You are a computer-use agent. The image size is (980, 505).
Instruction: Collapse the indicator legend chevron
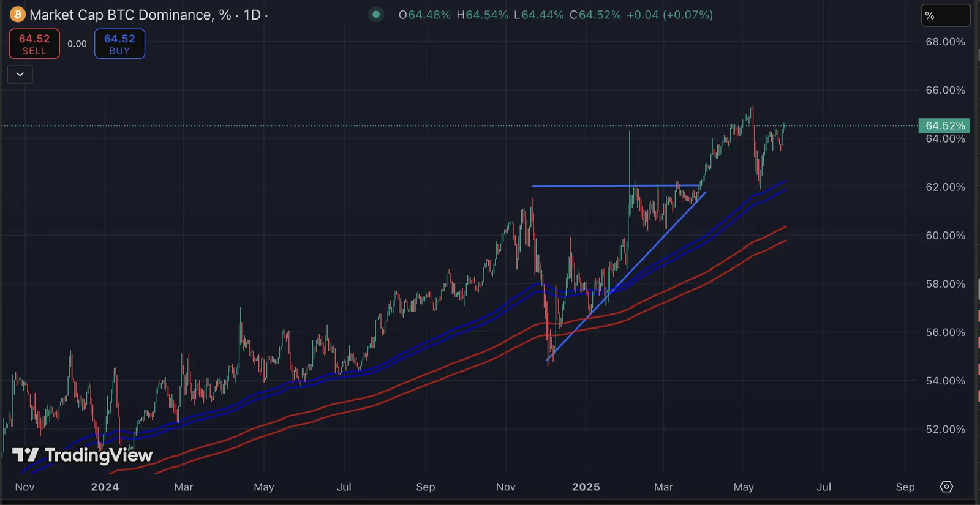click(20, 74)
